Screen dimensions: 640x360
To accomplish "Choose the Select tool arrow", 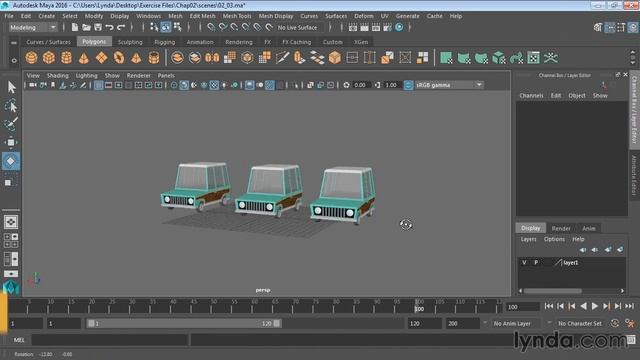I will [x=11, y=87].
